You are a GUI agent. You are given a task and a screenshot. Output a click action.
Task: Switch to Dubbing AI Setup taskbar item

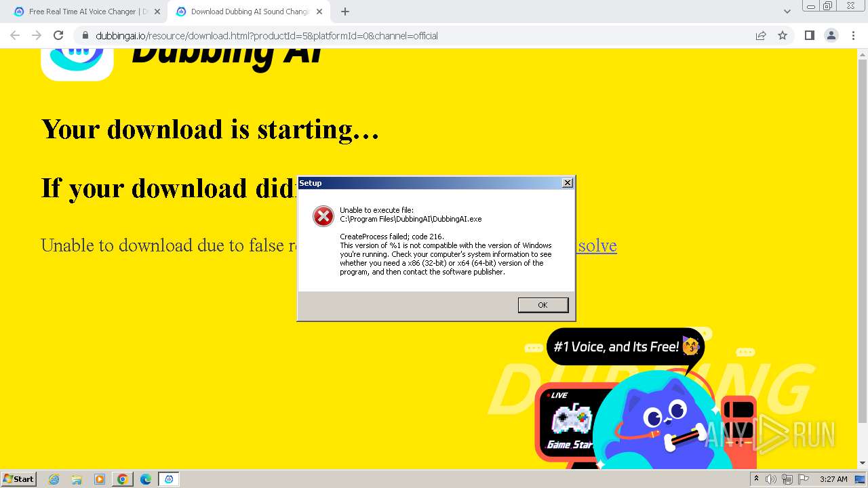click(169, 479)
